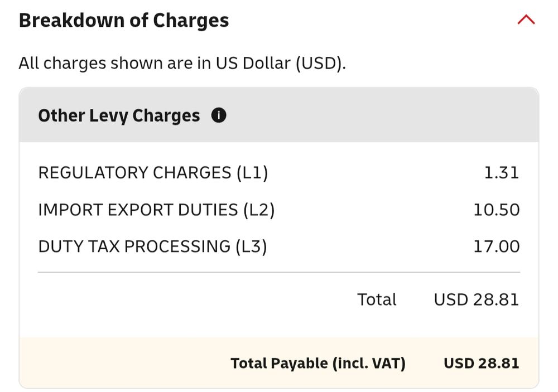This screenshot has height=392, width=558.
Task: Select the non-bold USD 28.81 subtotal
Action: pos(476,299)
